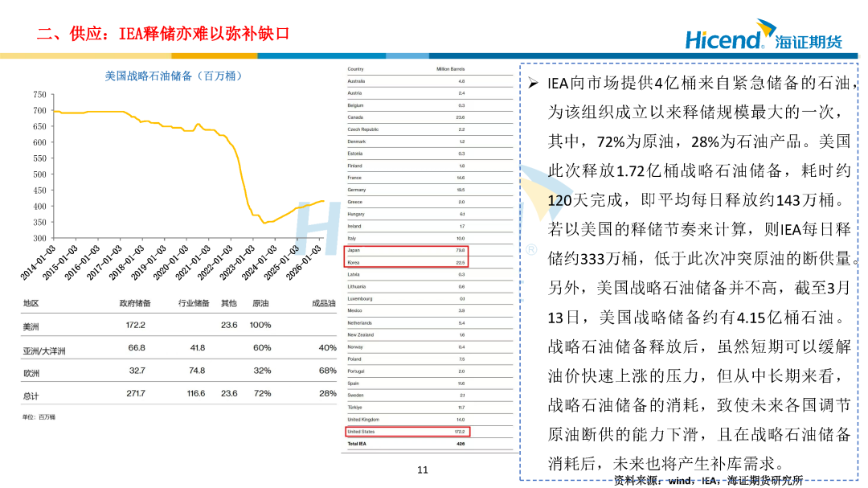Click the '单位：百万桶' unit note
Screen dimensions: 868x488
click(x=39, y=417)
